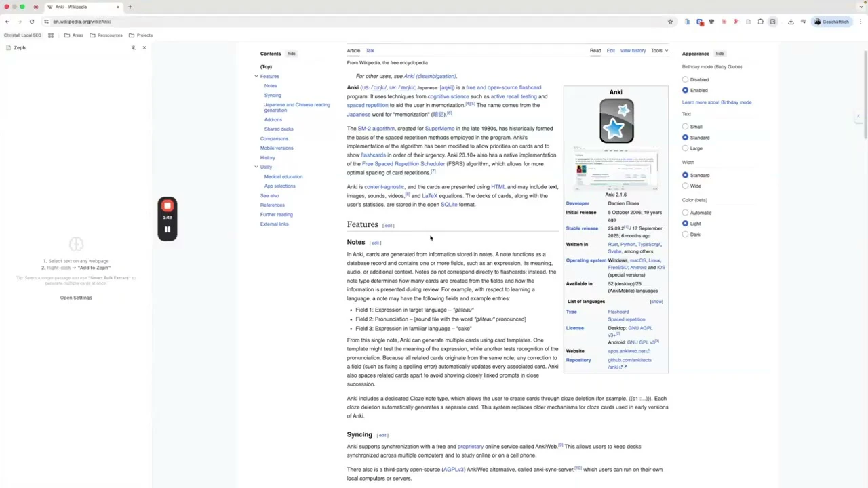The image size is (868, 488).
Task: Unpin the Zeph side panel
Action: 133,47
